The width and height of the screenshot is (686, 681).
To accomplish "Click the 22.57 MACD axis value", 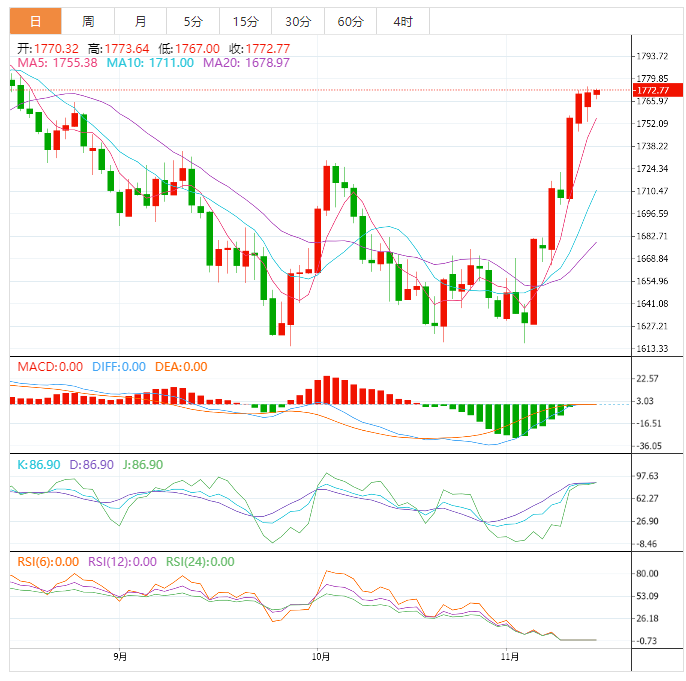I will point(647,379).
